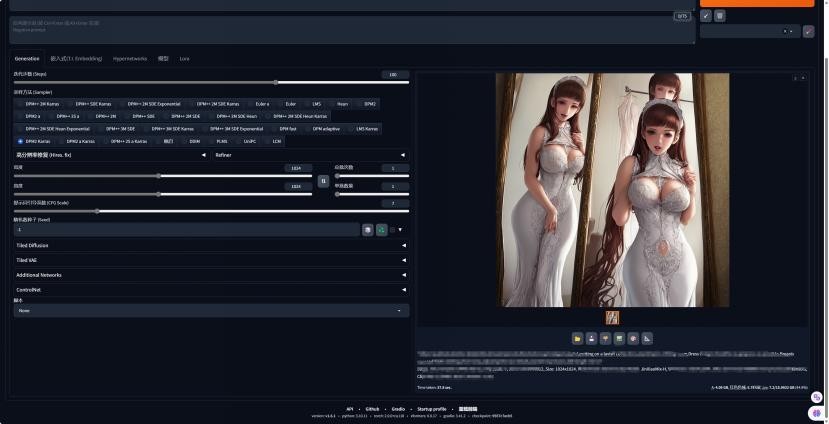Image resolution: width=829 pixels, height=424 pixels.
Task: Click the orange Generate button
Action: [x=756, y=3]
